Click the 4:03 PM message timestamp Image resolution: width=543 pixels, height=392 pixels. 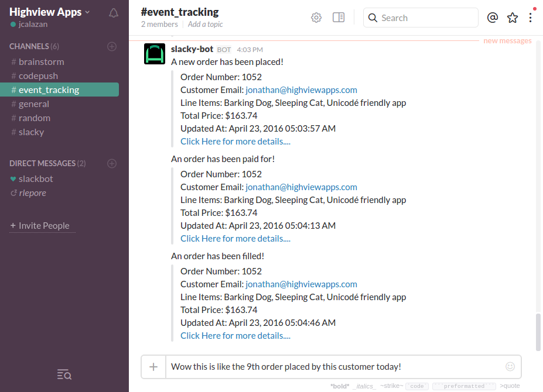(250, 50)
